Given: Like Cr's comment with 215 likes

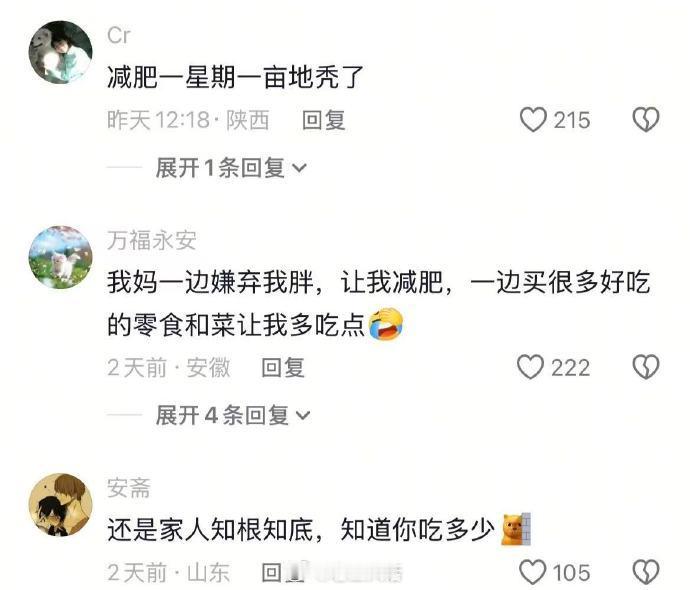Looking at the screenshot, I should point(533,120).
